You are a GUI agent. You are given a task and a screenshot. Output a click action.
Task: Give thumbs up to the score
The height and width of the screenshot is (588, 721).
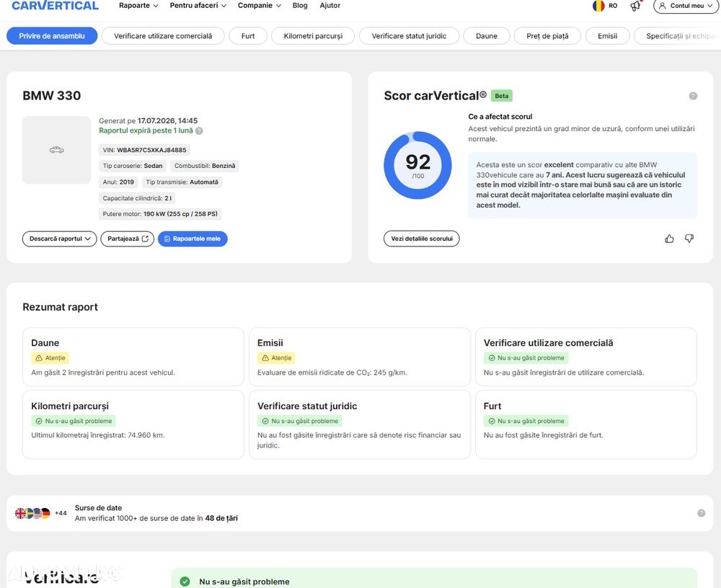pos(669,239)
